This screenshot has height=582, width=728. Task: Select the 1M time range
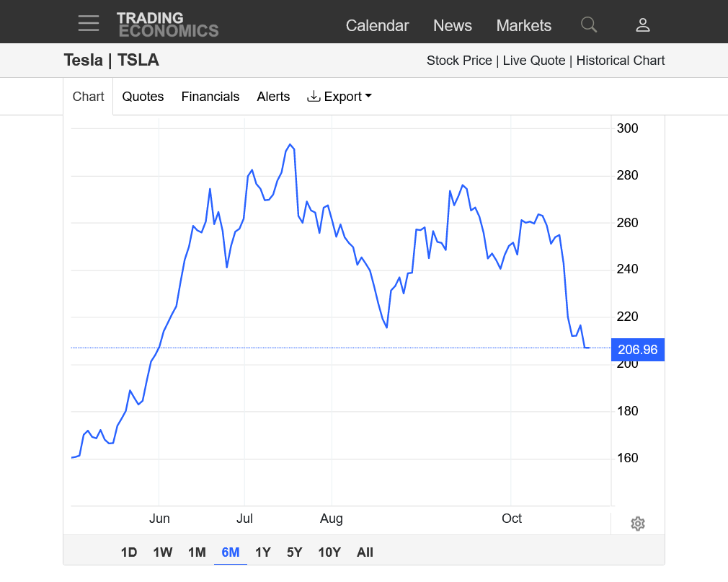click(197, 552)
